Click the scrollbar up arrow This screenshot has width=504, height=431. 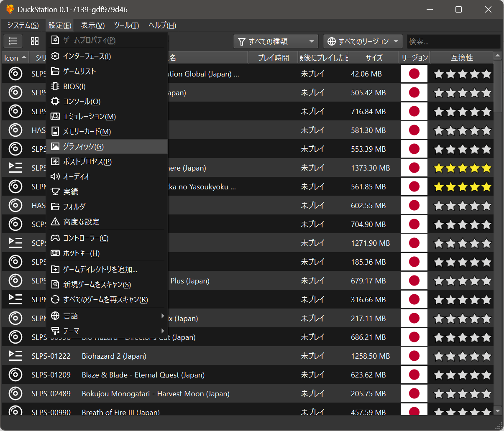tap(497, 56)
